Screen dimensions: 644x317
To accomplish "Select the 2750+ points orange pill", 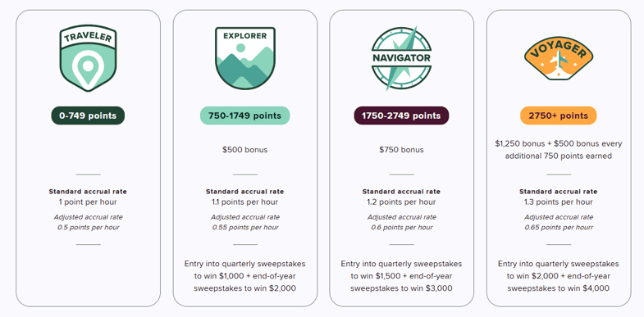I will click(559, 115).
